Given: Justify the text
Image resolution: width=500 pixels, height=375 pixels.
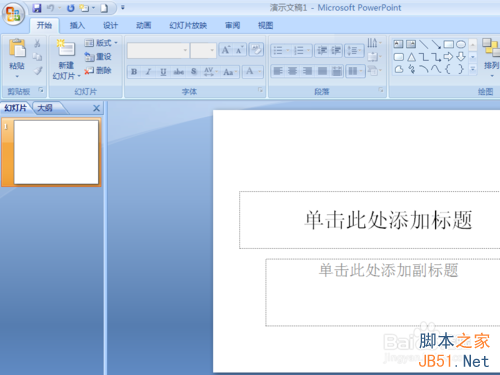Looking at the screenshot, I should click(322, 71).
